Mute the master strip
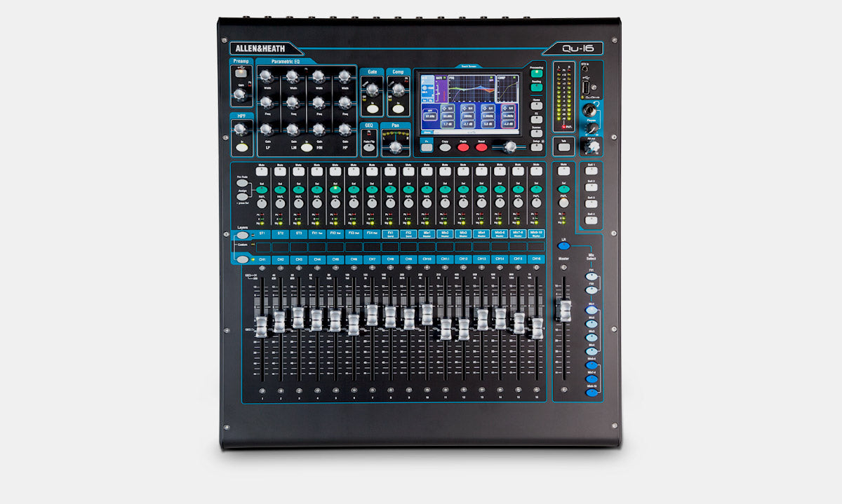 [x=563, y=171]
